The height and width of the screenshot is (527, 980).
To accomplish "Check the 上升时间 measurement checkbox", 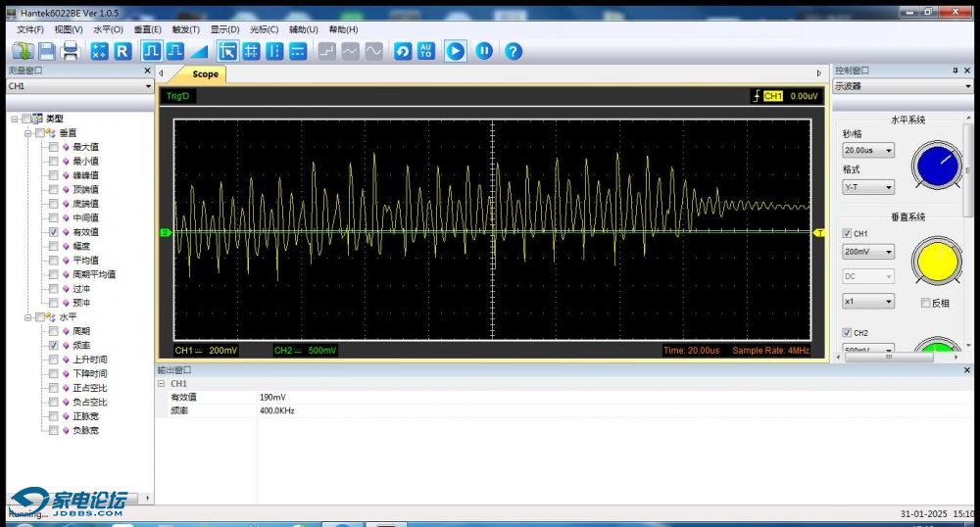I will coord(53,359).
